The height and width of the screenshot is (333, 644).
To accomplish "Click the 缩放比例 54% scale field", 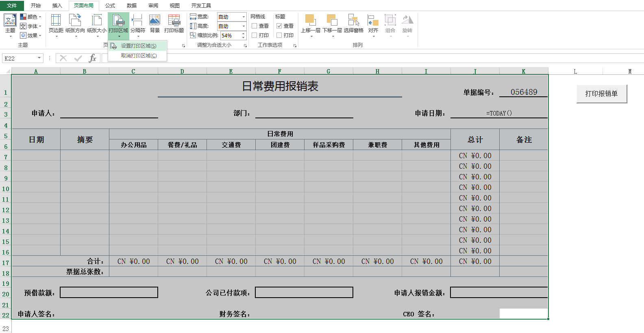I will pyautogui.click(x=231, y=35).
